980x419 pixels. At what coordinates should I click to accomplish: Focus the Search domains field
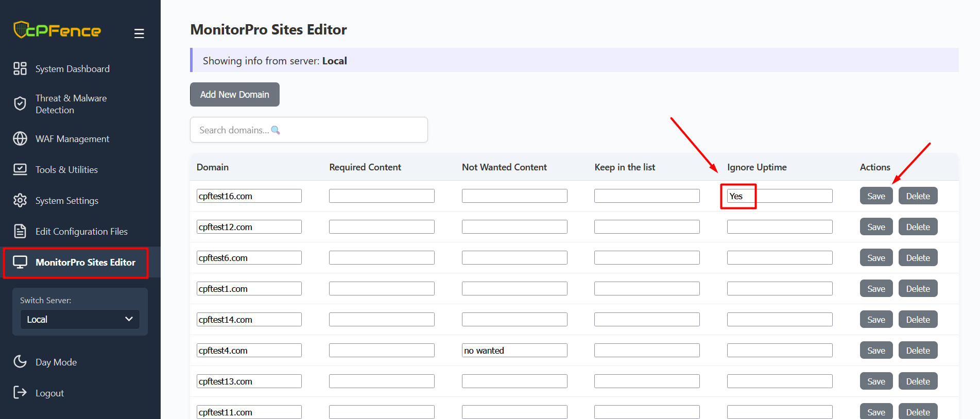tap(308, 130)
